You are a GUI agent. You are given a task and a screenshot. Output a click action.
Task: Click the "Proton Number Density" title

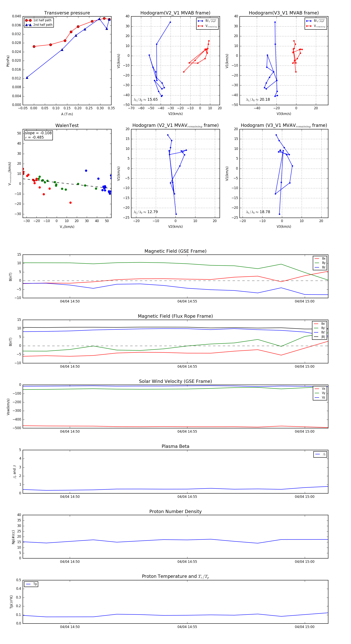[x=175, y=511]
